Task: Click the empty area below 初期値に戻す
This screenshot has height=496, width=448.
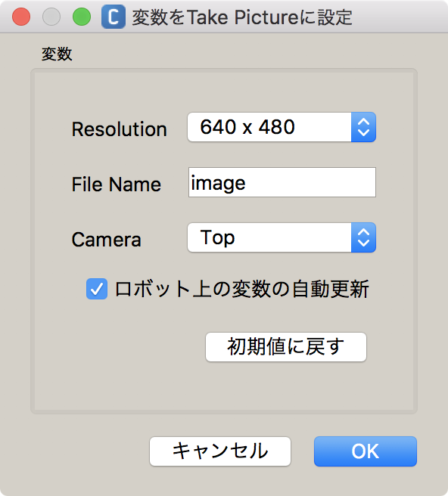Action: [224, 386]
